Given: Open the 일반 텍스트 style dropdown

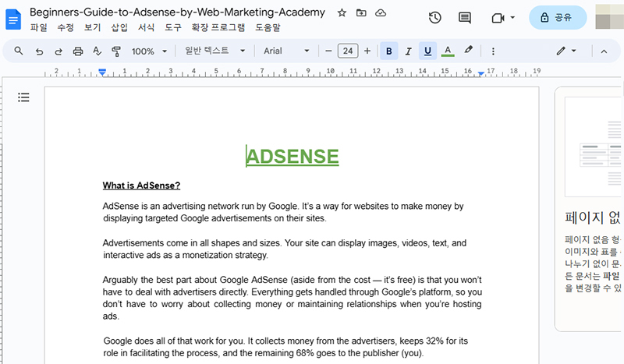Looking at the screenshot, I should point(215,51).
